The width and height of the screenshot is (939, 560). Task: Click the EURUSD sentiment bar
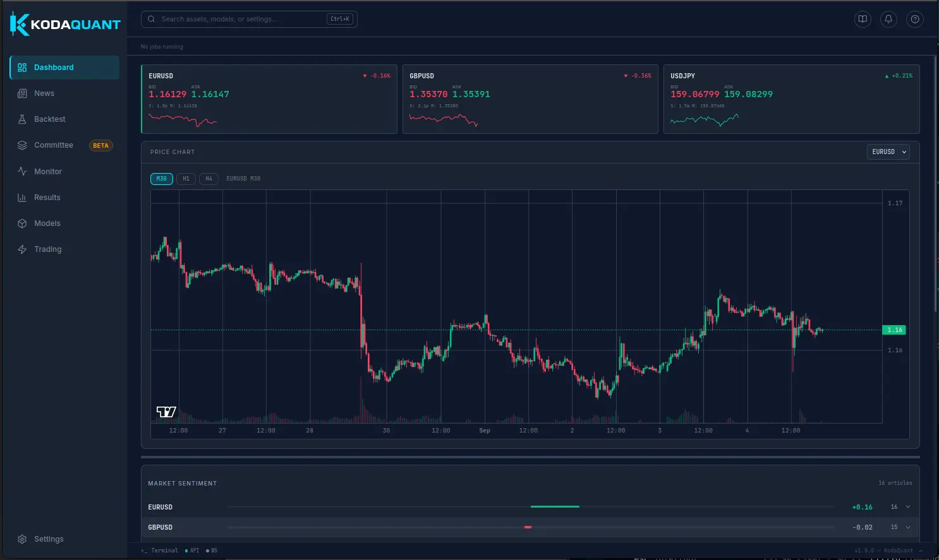(x=531, y=507)
